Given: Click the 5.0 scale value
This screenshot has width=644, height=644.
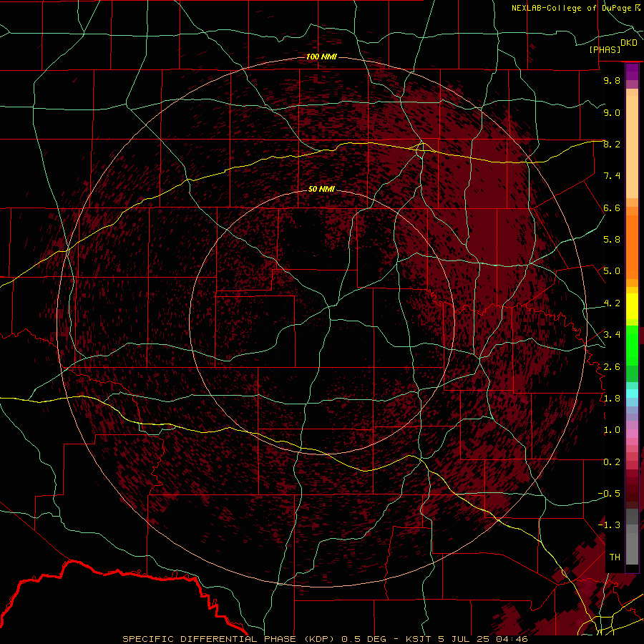Looking at the screenshot, I should coord(612,271).
